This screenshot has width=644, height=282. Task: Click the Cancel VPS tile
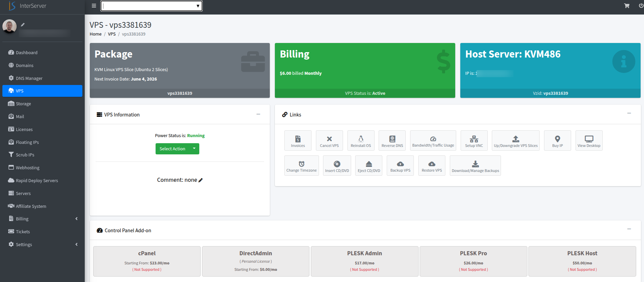(329, 140)
